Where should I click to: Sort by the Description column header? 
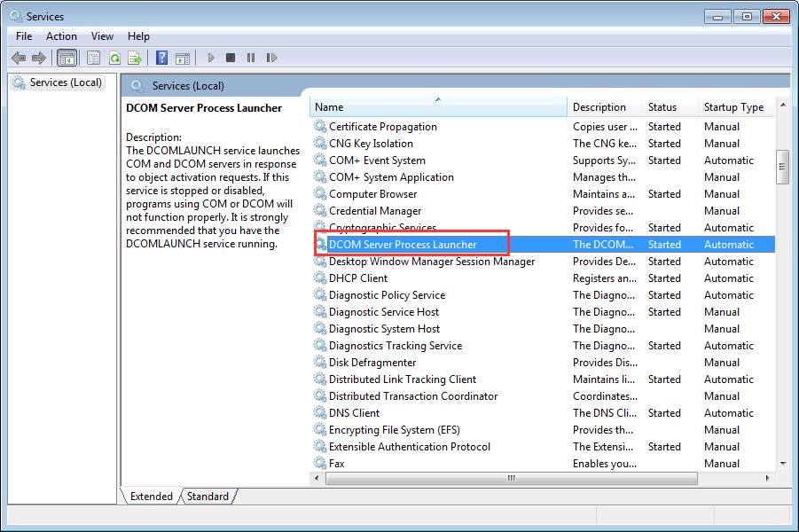pos(605,107)
